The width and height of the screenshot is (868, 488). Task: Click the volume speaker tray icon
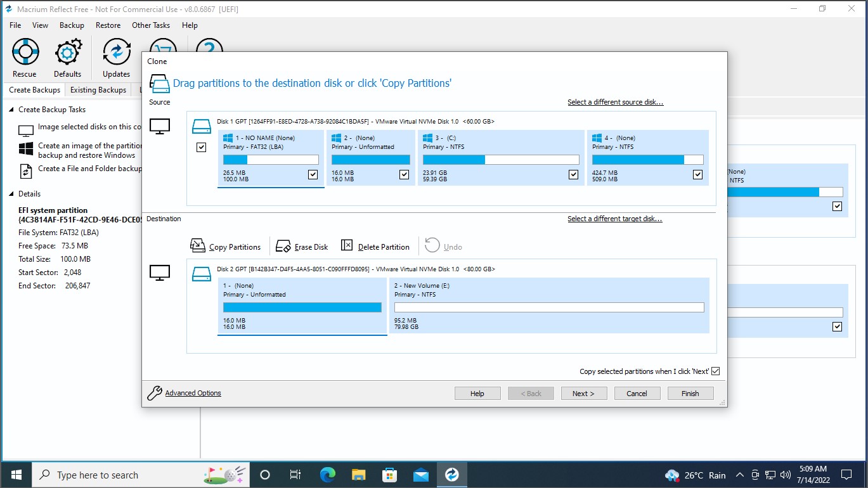786,475
